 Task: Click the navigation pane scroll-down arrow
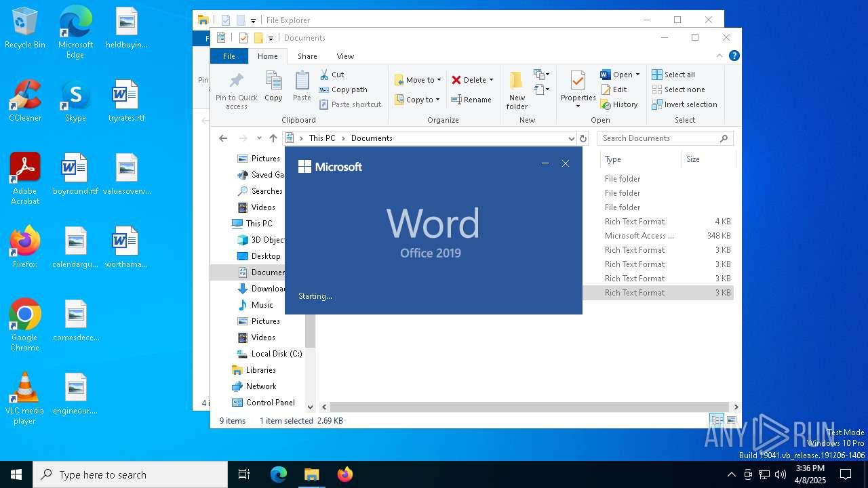tap(310, 407)
